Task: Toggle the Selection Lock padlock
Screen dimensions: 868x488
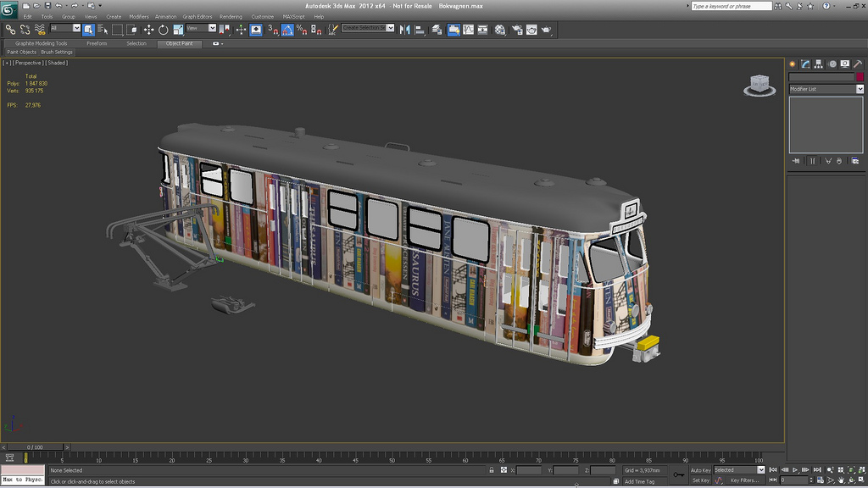Action: [492, 469]
